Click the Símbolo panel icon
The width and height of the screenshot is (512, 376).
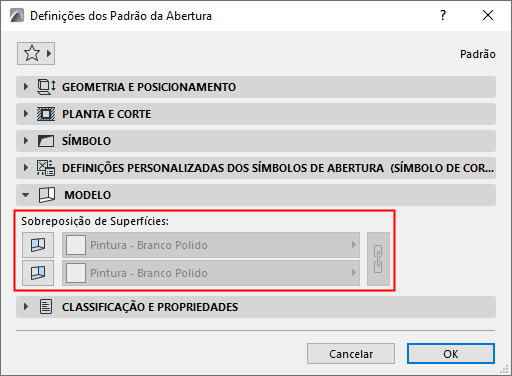coord(46,141)
